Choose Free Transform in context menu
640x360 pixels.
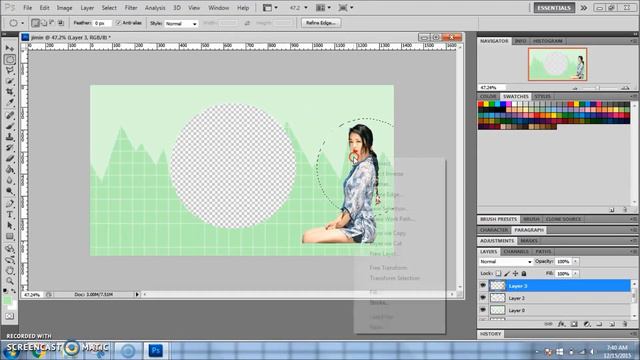point(388,268)
